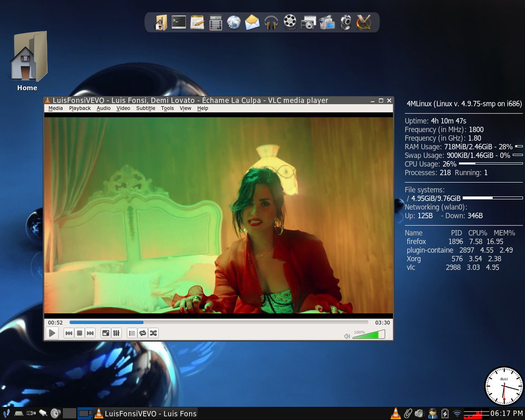Seek in the VLC progress bar
This screenshot has height=420, width=525.
click(219, 322)
